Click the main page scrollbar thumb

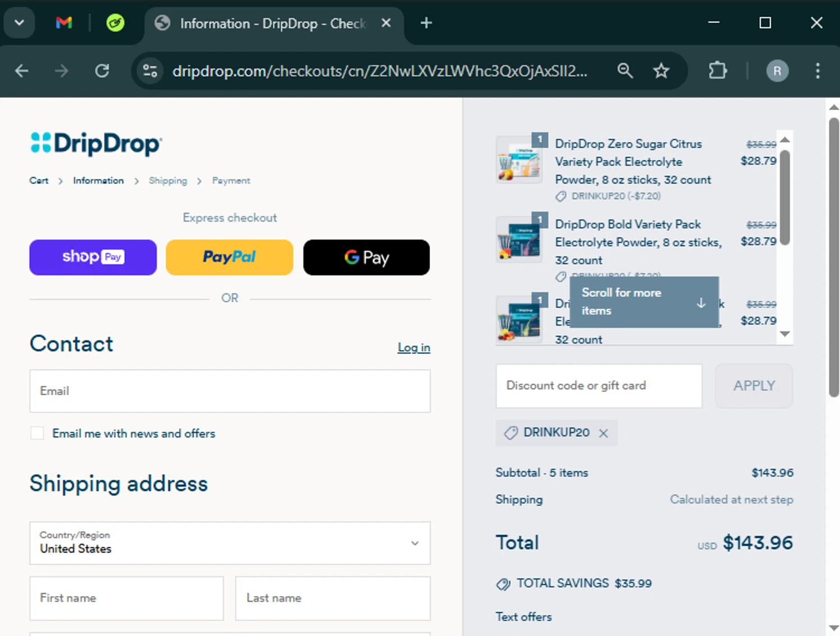(834, 257)
